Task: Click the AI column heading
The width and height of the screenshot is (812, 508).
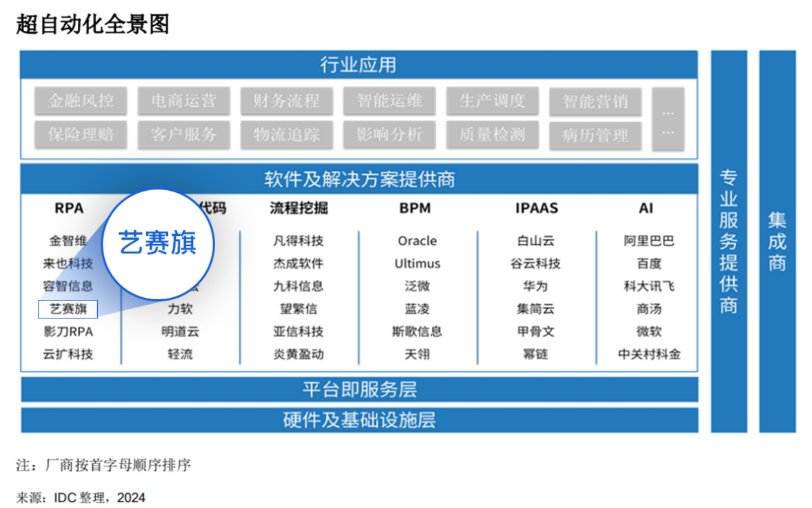Action: (646, 208)
